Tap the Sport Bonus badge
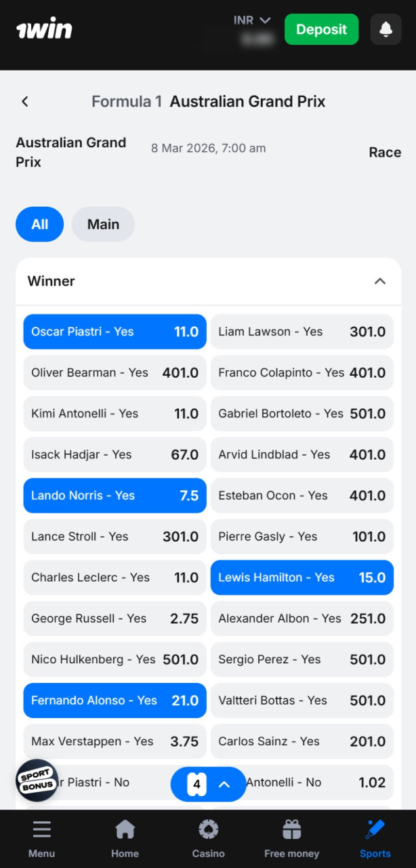 point(37,781)
